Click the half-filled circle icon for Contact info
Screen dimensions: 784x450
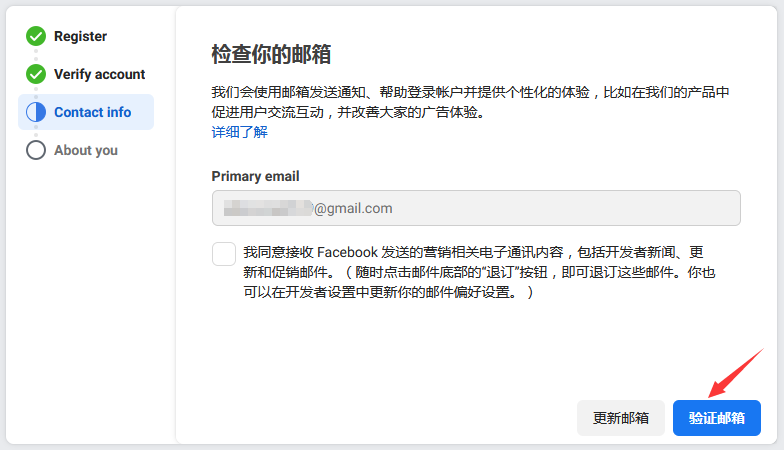coord(36,112)
